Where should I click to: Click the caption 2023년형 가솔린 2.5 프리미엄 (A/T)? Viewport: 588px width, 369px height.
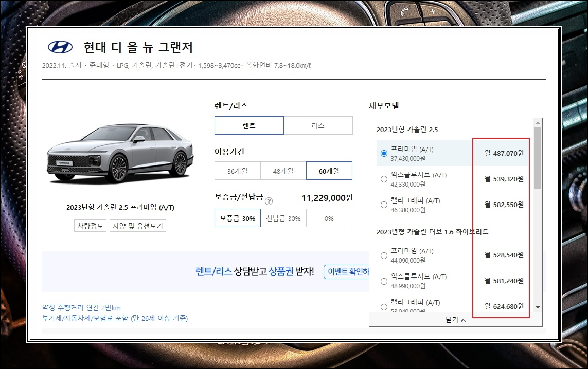pos(120,208)
